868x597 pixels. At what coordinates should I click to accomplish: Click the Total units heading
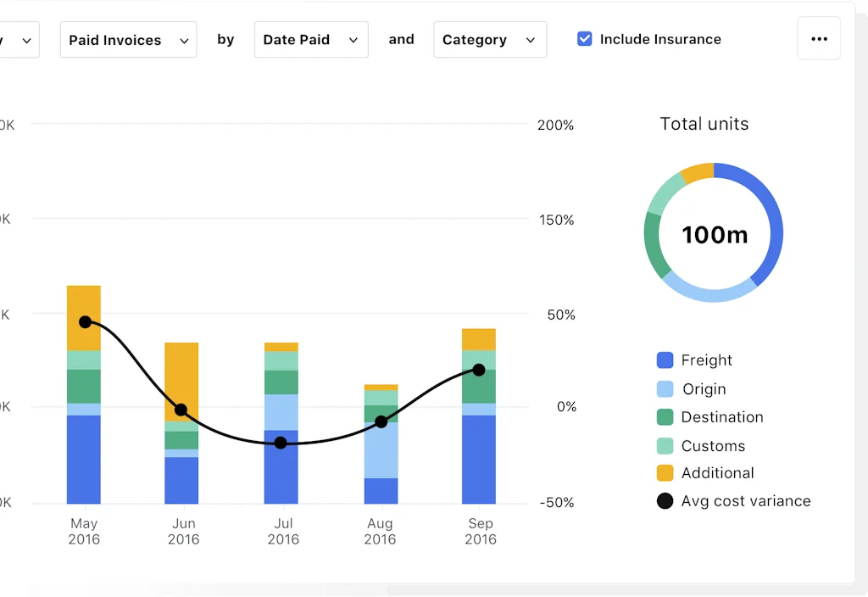(704, 124)
